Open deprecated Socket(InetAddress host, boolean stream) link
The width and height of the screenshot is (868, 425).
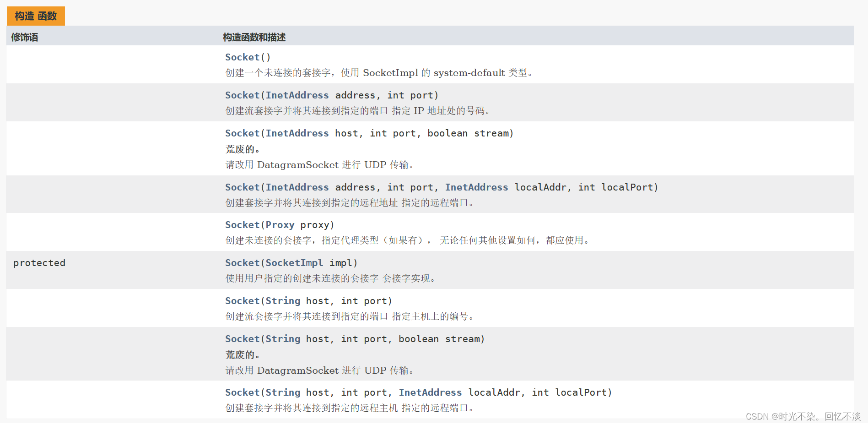[243, 133]
